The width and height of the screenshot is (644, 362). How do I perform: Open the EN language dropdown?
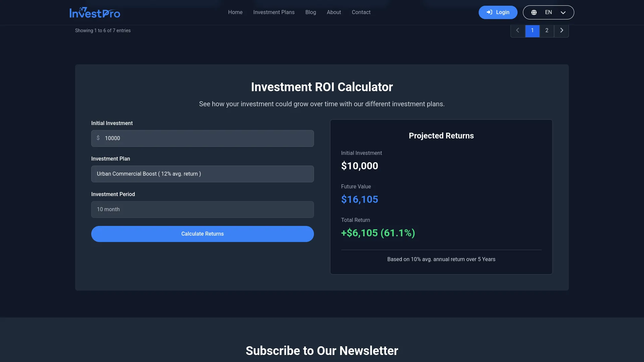point(548,12)
